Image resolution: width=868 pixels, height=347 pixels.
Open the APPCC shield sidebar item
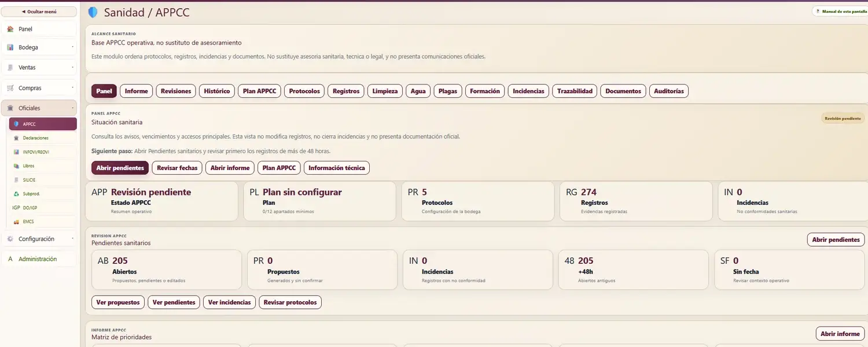tap(43, 124)
